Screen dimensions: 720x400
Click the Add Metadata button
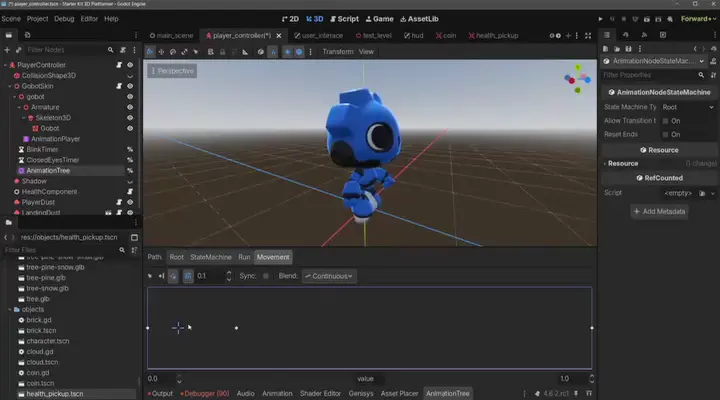659,211
